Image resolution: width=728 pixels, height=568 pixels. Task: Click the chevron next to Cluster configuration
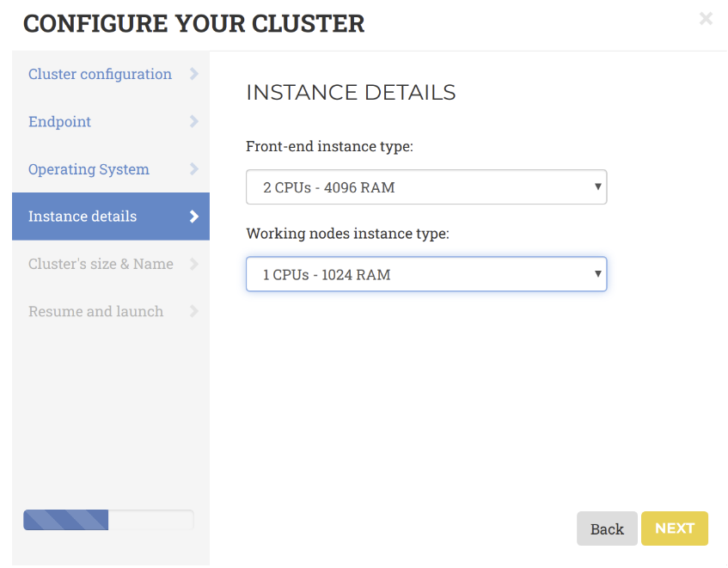click(195, 74)
